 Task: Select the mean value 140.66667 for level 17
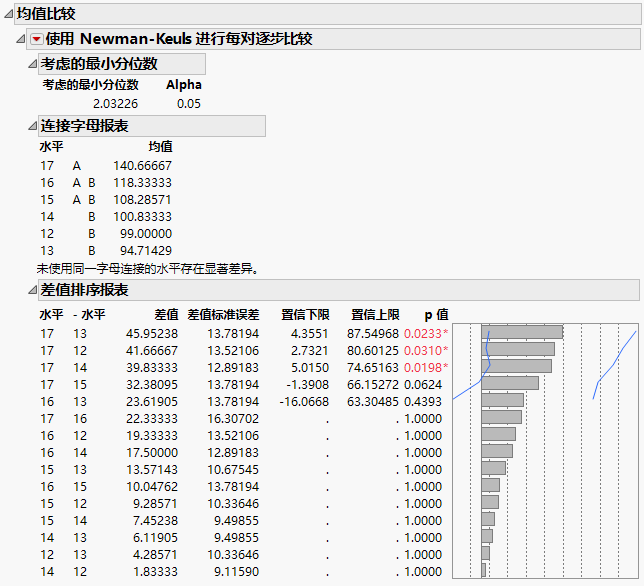(145, 165)
